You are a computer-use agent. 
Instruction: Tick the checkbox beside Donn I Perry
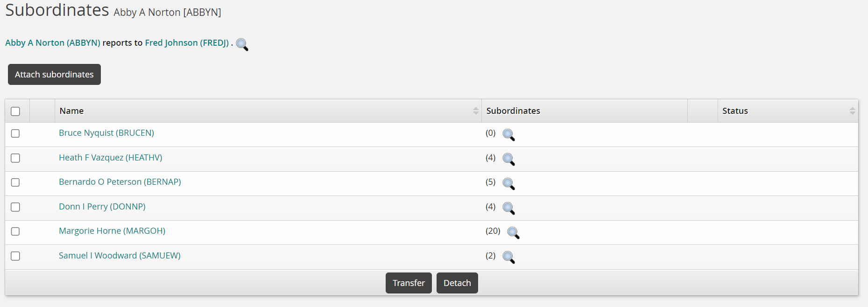15,207
